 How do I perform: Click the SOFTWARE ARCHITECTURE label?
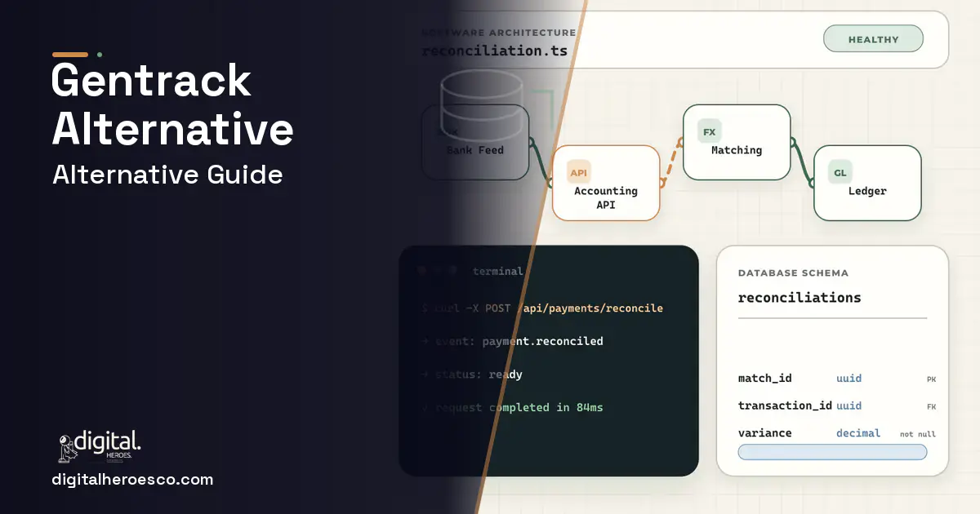click(x=499, y=33)
